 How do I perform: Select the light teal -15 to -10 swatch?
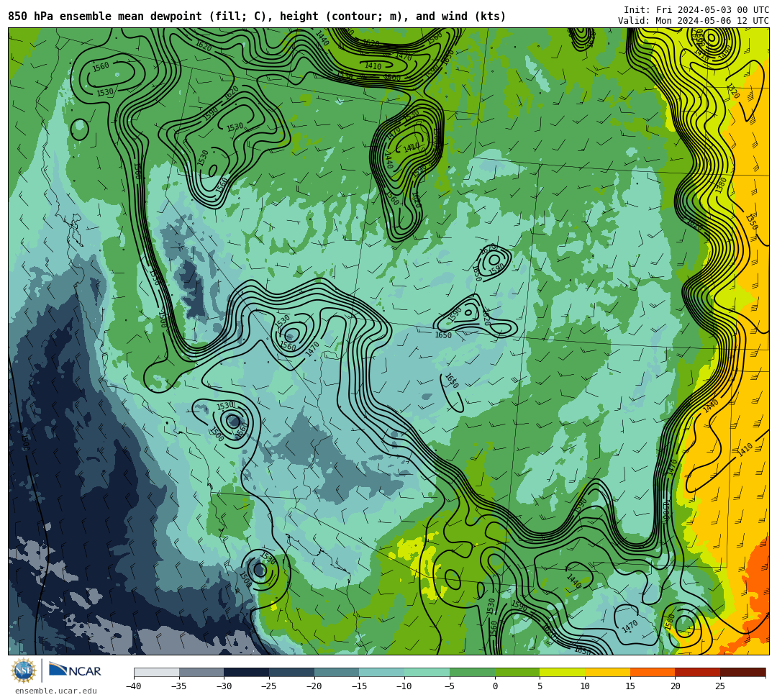pos(382,672)
